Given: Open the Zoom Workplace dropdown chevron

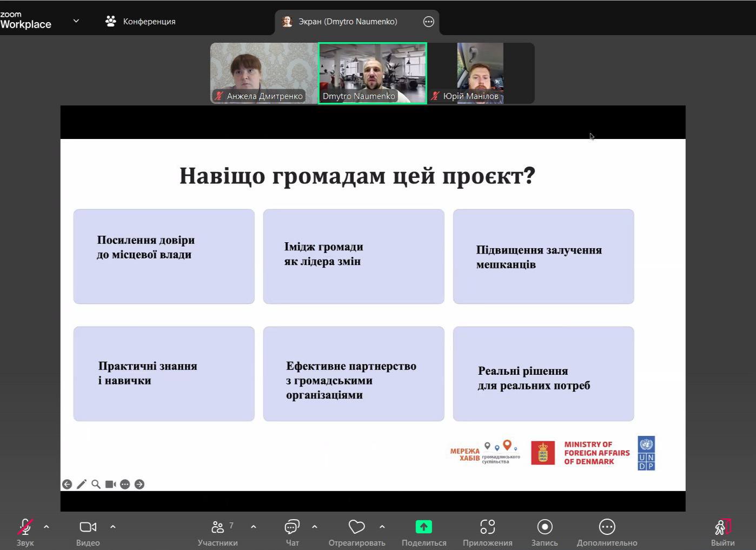Looking at the screenshot, I should 76,21.
